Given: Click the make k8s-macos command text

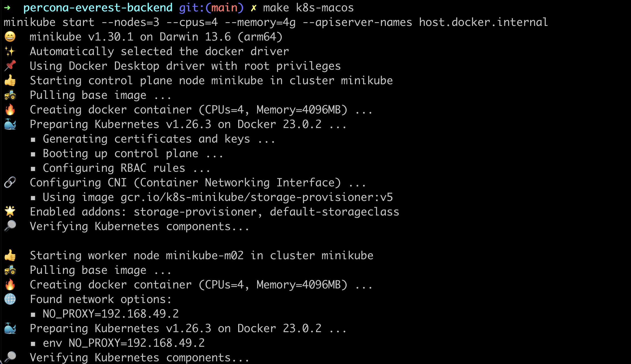Looking at the screenshot, I should pyautogui.click(x=308, y=8).
